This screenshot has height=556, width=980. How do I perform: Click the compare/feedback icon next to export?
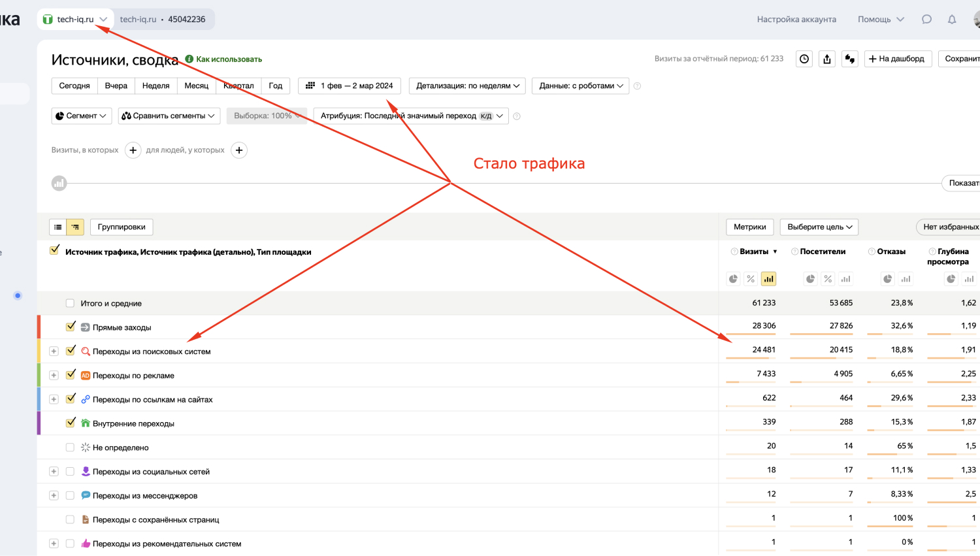[x=850, y=59]
